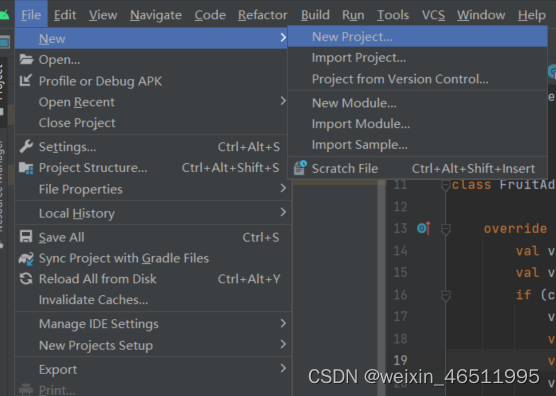Open the Build menu
Viewport: 556px width, 396px height.
[x=315, y=15]
